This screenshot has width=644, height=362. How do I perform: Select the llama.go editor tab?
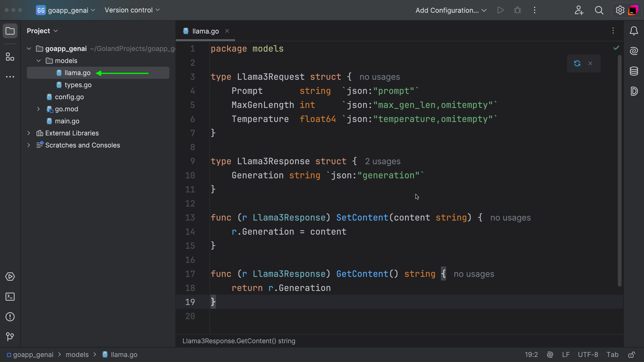205,31
